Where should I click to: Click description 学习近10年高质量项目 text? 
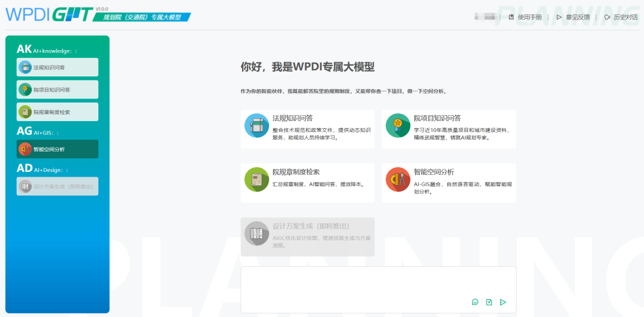point(462,134)
